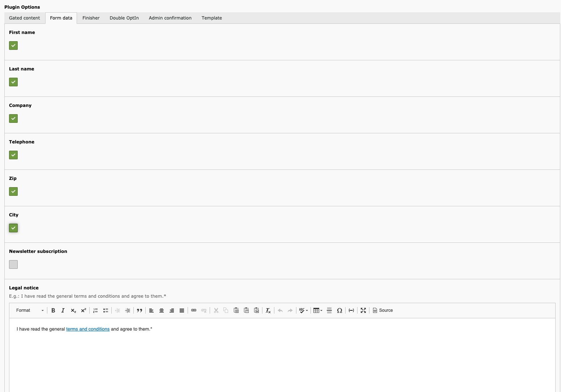Uncheck the First name checkbox
This screenshot has height=392, width=561.
[x=13, y=46]
